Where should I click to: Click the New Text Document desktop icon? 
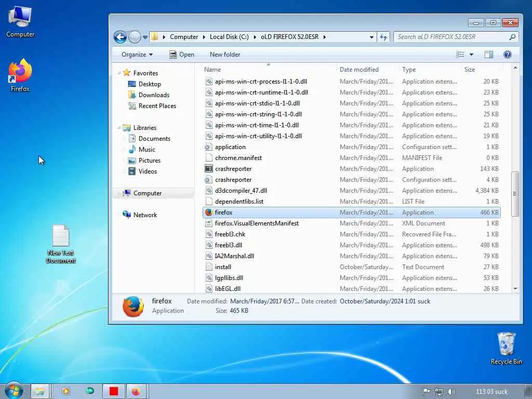[61, 244]
